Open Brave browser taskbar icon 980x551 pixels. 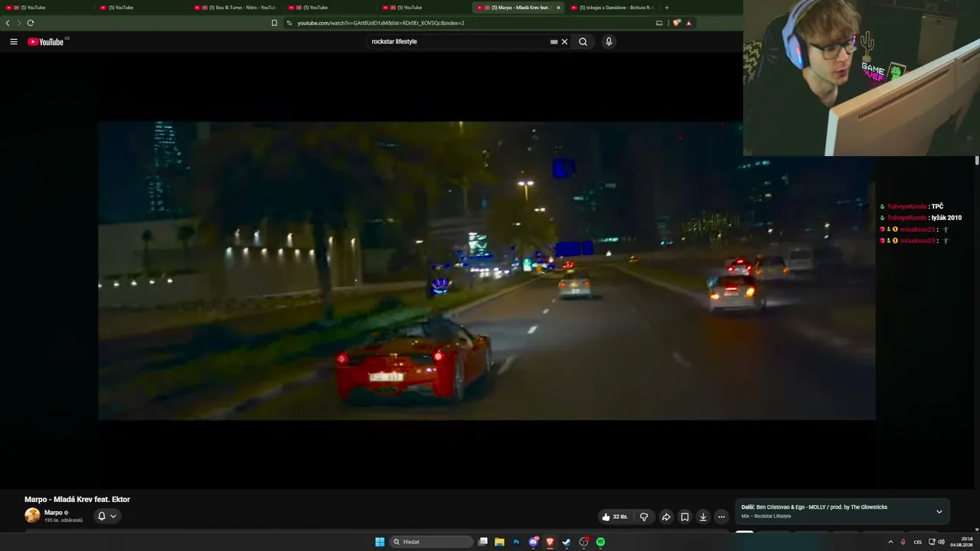(550, 542)
